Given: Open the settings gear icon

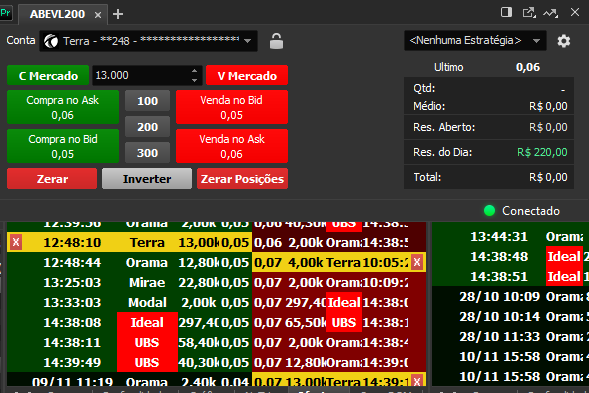Looking at the screenshot, I should click(563, 41).
